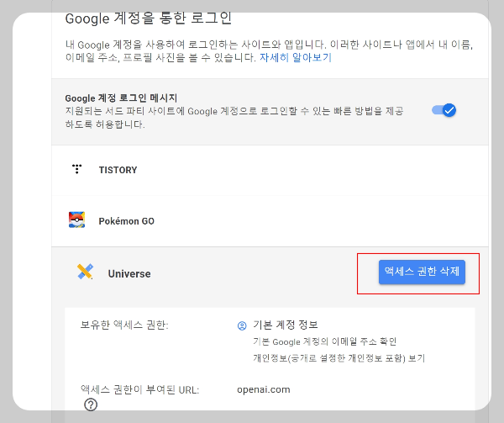Turn off Google 계정 로그인 메시지 toggle

[444, 110]
